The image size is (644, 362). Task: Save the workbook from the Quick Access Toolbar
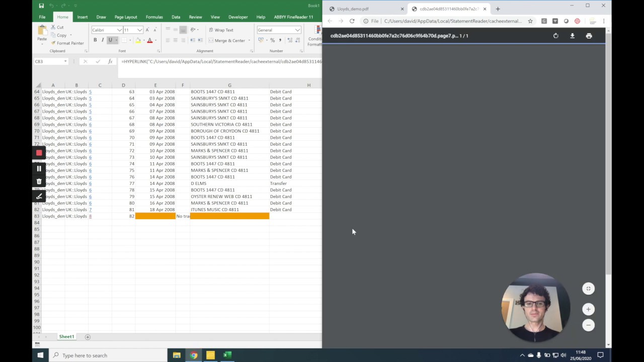41,6
